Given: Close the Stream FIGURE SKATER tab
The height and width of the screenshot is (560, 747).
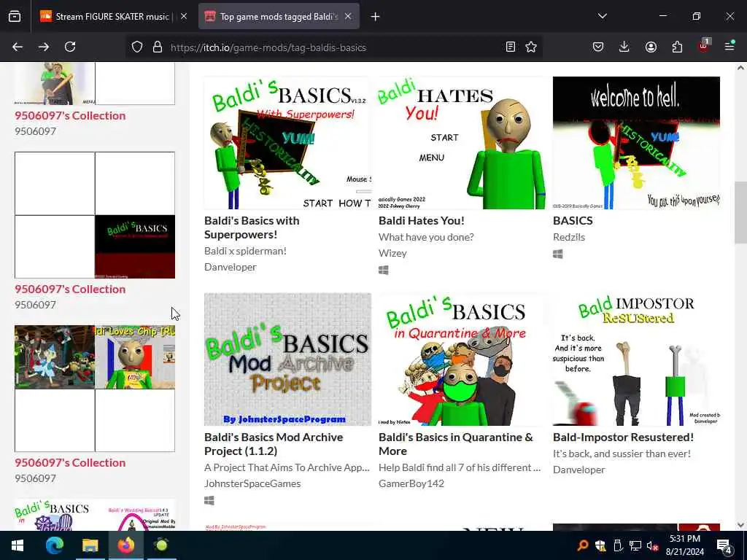Looking at the screenshot, I should coord(184,16).
